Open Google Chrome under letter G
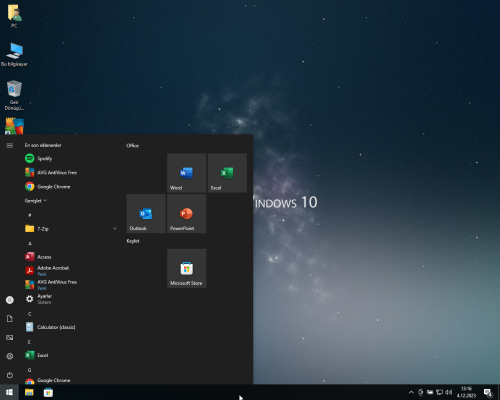The image size is (500, 400). tap(71, 380)
